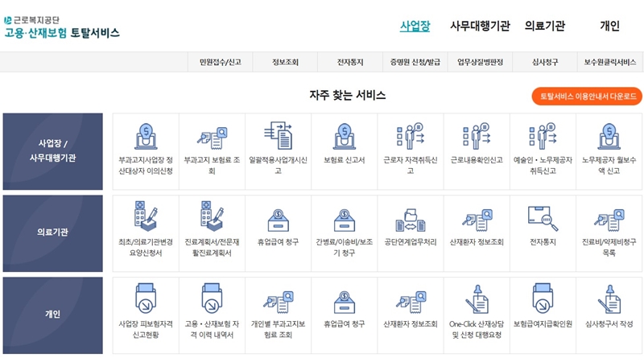Open the 진료비/약제비청구 목록 icon

609,220
